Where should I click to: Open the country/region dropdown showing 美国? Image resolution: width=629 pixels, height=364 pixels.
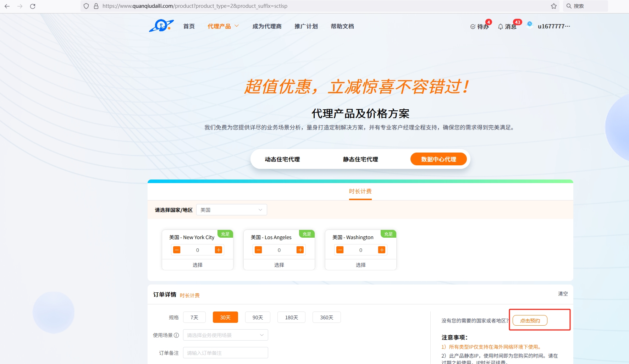231,210
